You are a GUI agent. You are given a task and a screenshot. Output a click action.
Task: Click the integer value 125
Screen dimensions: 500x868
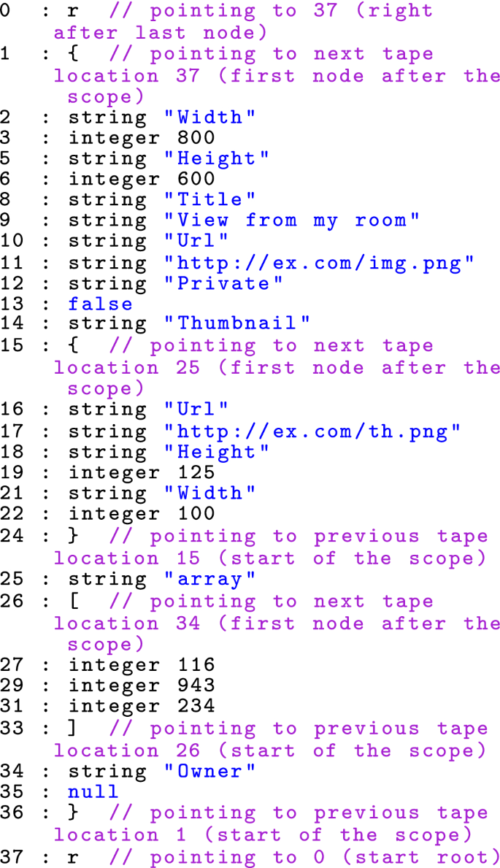pos(196,473)
